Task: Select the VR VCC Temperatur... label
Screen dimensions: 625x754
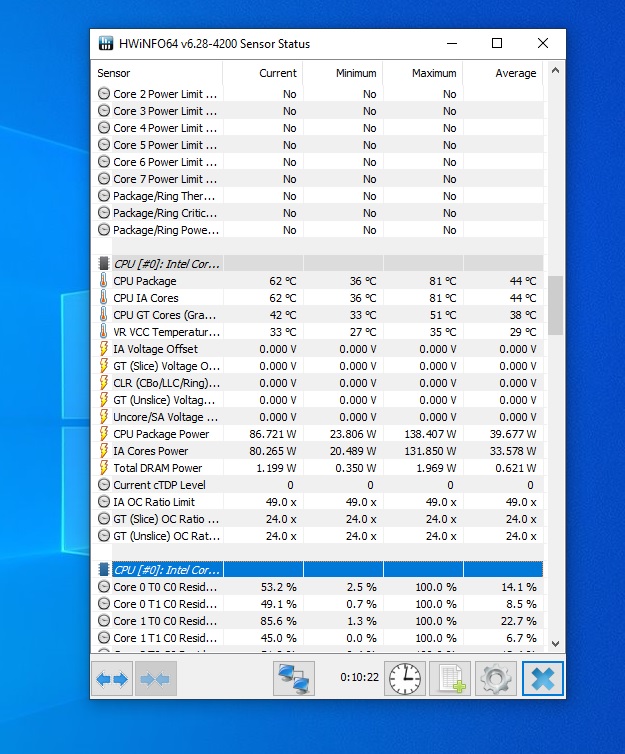Action: point(166,332)
